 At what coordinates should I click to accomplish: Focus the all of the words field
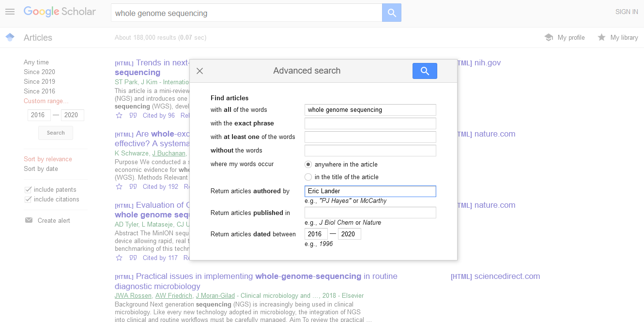[x=370, y=110]
